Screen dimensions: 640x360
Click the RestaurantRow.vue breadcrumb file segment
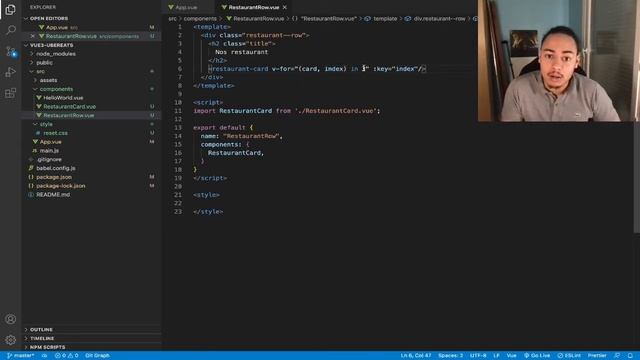(259, 18)
